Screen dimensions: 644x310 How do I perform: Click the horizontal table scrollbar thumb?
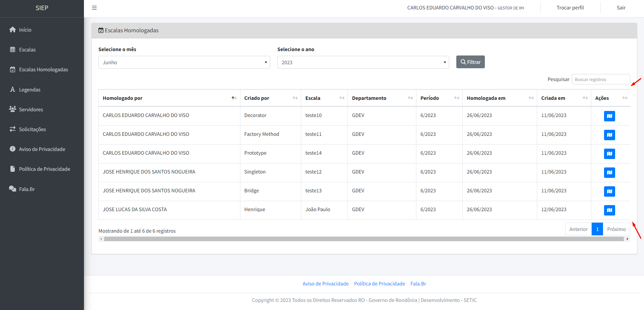[x=364, y=239]
